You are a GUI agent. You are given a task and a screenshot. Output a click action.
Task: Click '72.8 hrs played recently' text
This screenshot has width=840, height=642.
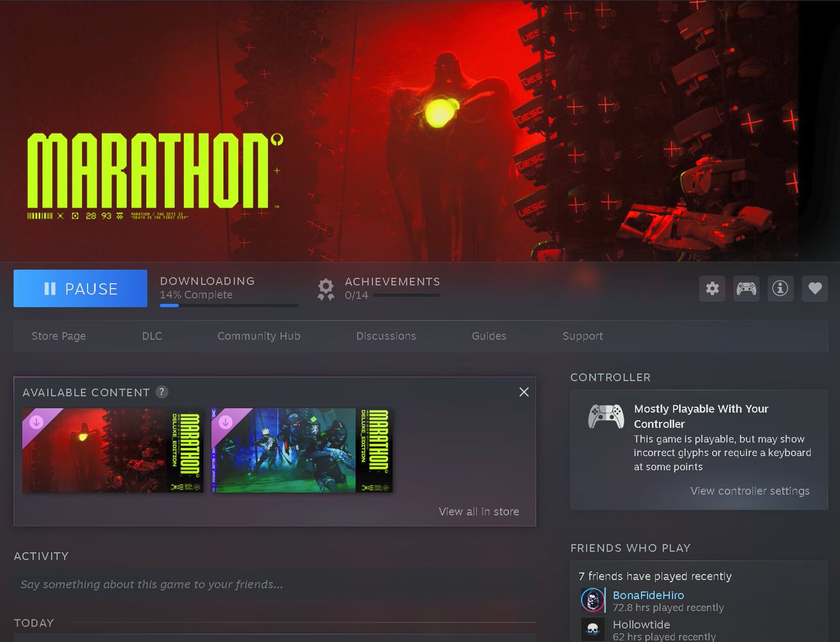pos(668,608)
